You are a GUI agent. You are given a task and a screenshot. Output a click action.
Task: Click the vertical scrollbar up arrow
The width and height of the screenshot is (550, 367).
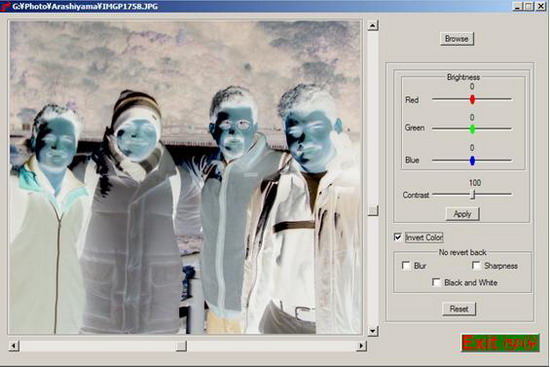coord(373,25)
